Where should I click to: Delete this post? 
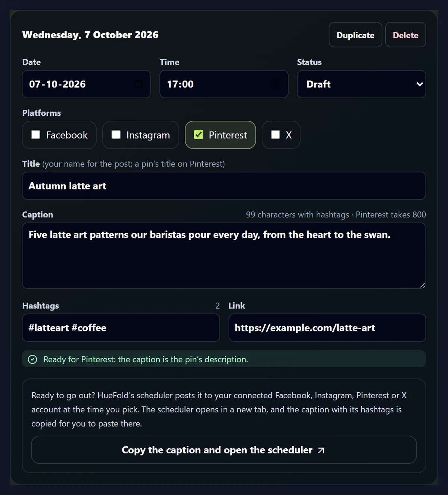[405, 35]
